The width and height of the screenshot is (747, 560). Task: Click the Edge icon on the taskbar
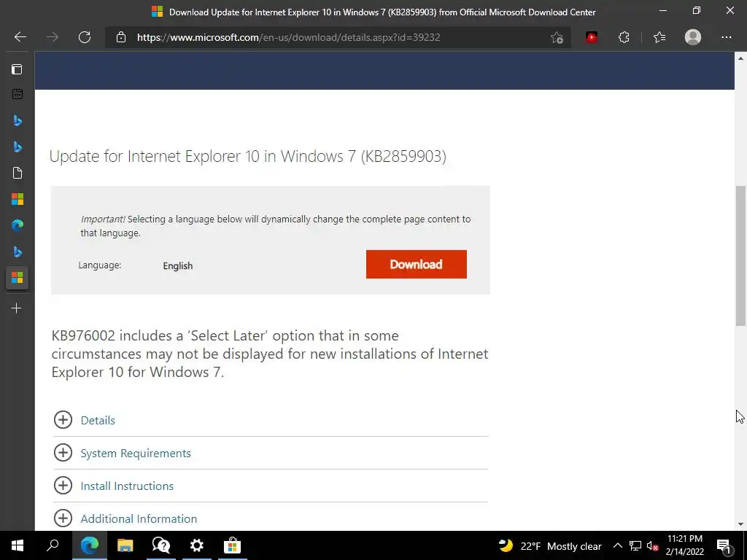tap(90, 545)
